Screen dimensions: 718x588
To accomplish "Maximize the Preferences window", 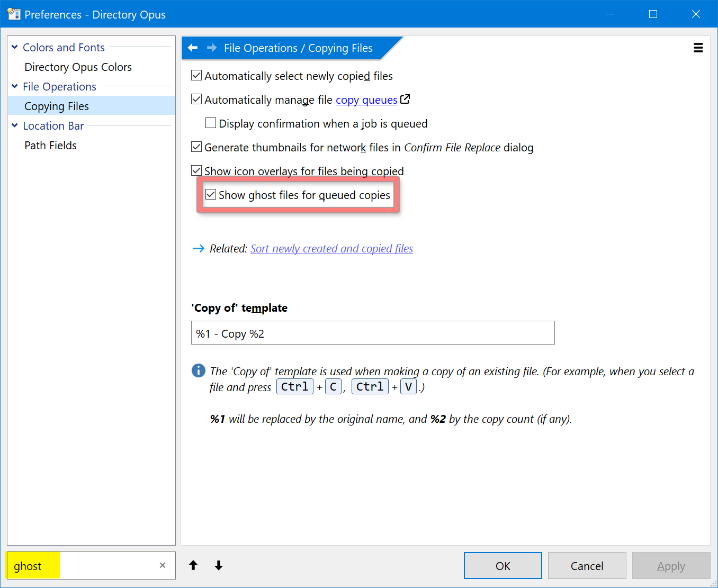I will 653,14.
